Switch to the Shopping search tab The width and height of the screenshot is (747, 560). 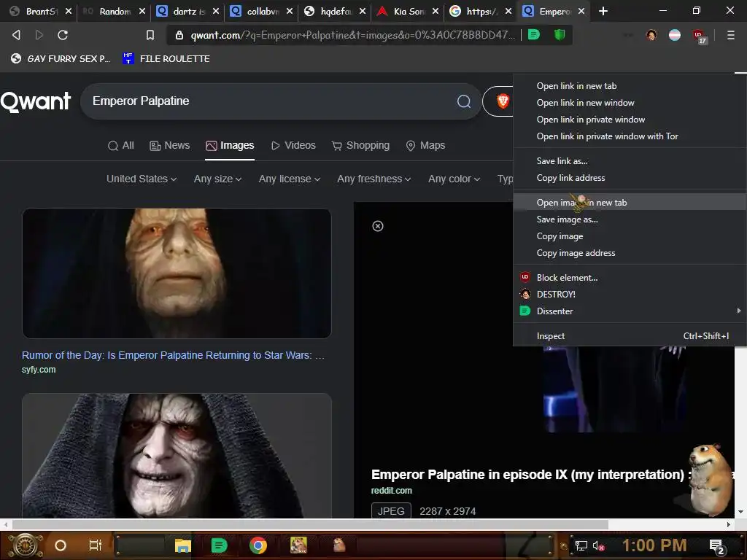click(360, 146)
